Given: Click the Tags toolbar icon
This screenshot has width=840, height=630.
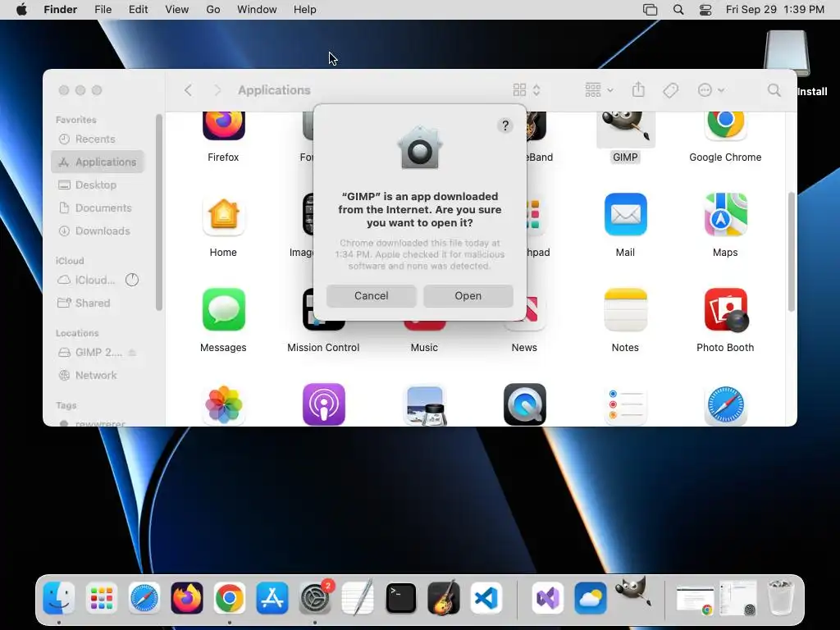Looking at the screenshot, I should coord(670,90).
